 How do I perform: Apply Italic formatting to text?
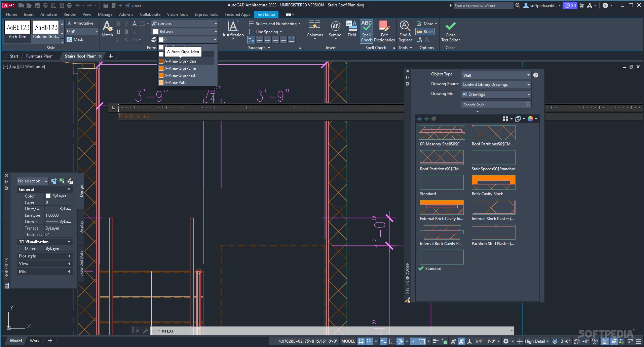coord(126,24)
